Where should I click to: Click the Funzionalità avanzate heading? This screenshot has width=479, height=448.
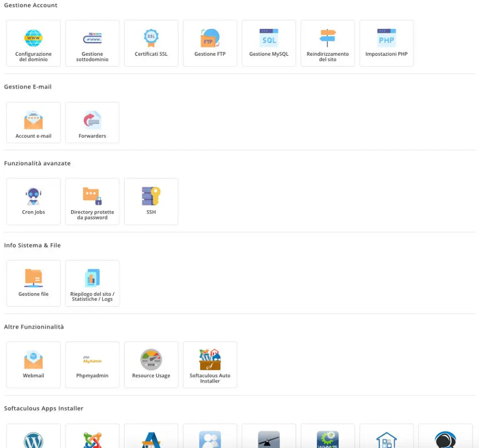pos(37,163)
